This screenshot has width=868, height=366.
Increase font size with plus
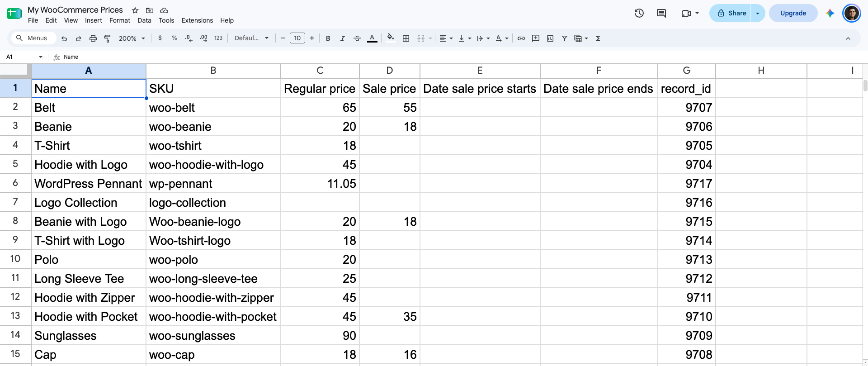coord(312,38)
